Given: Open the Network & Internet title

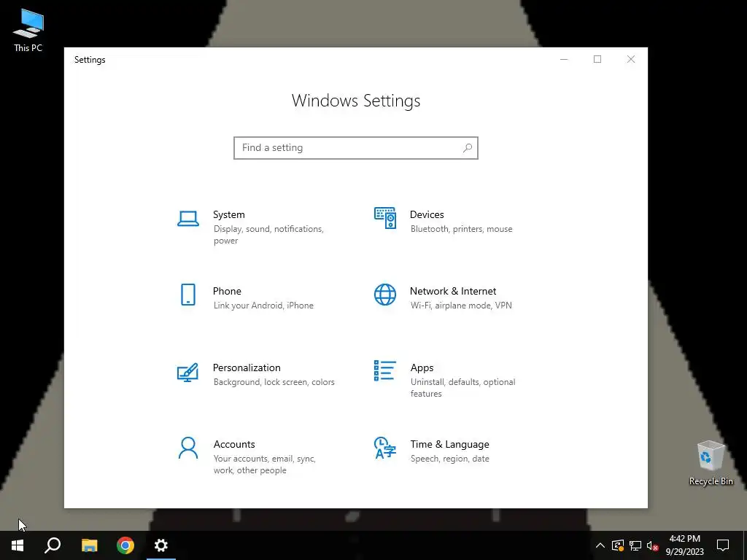Looking at the screenshot, I should [453, 292].
